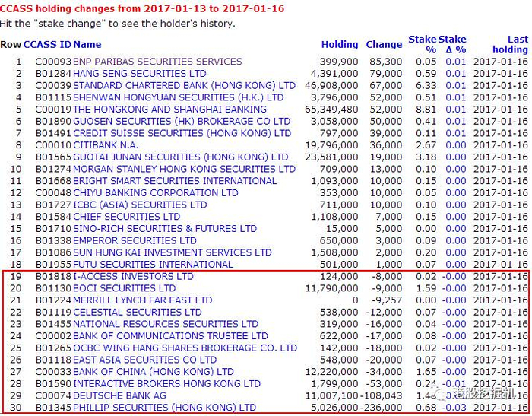The width and height of the screenshot is (532, 416).
Task: Sort by Stake Δ % column header
Action: [x=452, y=44]
